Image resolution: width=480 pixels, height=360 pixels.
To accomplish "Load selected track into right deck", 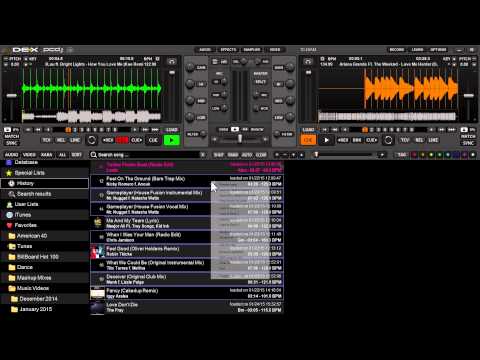I will pyautogui.click(x=308, y=130).
